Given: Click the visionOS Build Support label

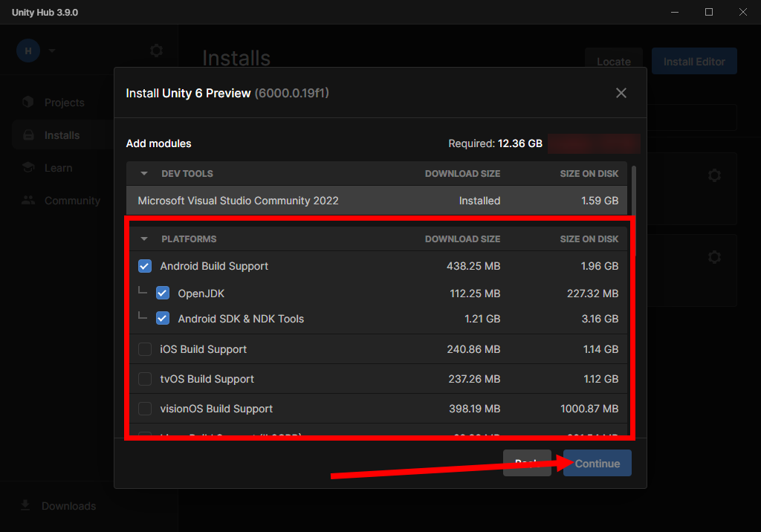Looking at the screenshot, I should point(216,409).
